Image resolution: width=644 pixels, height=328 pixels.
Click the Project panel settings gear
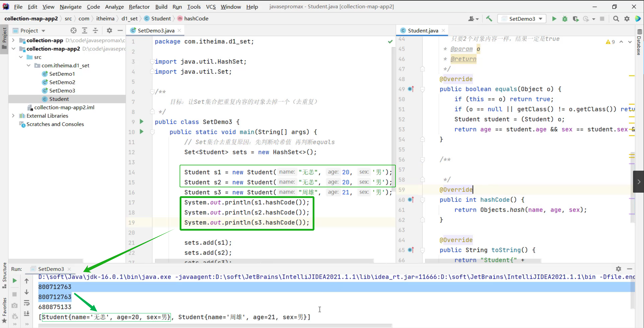(x=109, y=30)
